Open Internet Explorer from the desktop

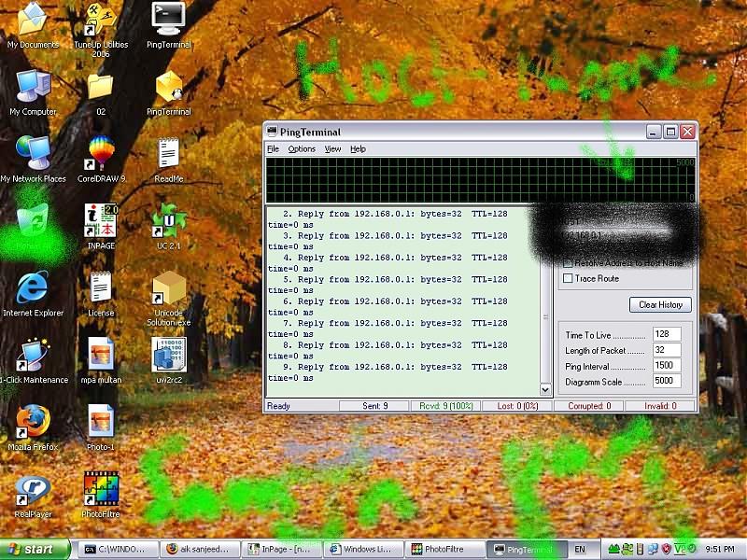point(33,287)
